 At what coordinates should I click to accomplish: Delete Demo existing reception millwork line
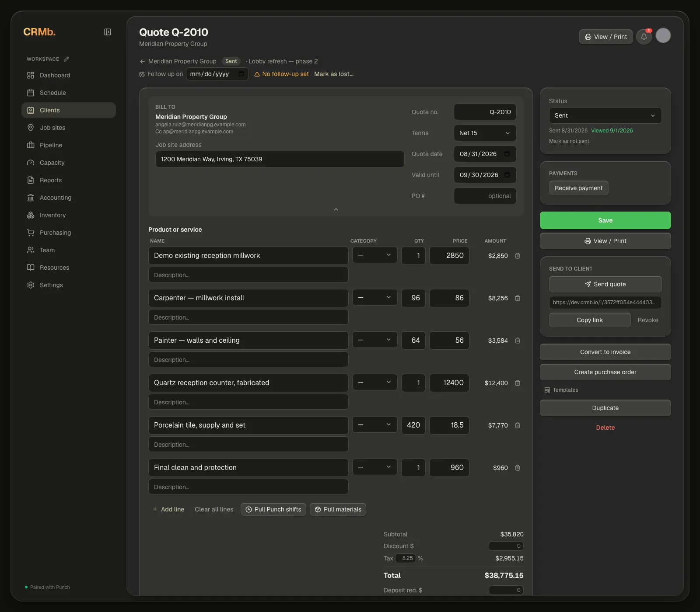click(518, 256)
